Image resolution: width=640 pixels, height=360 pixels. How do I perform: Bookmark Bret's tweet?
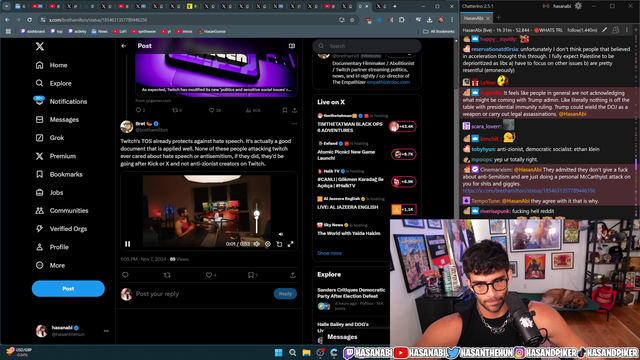pyautogui.click(x=252, y=275)
